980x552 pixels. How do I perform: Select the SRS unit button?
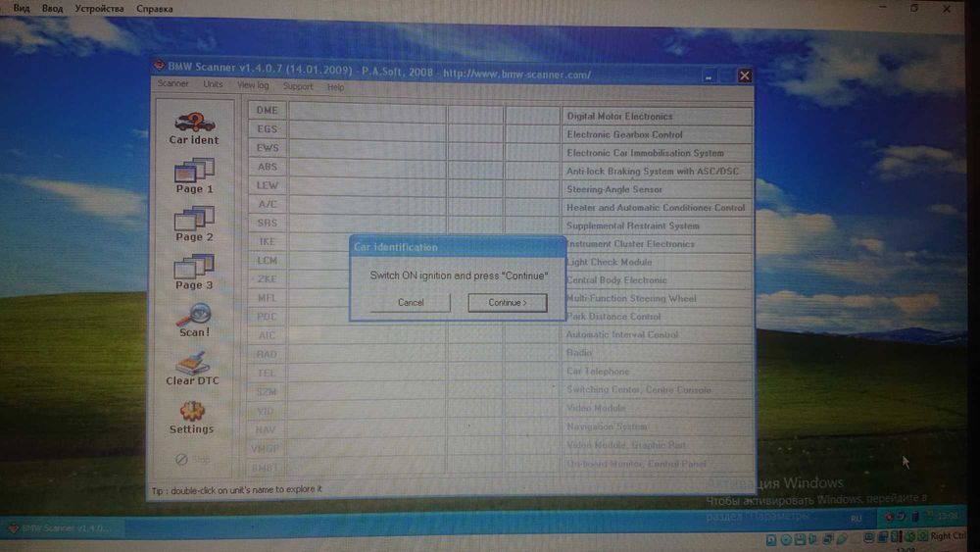(x=267, y=223)
